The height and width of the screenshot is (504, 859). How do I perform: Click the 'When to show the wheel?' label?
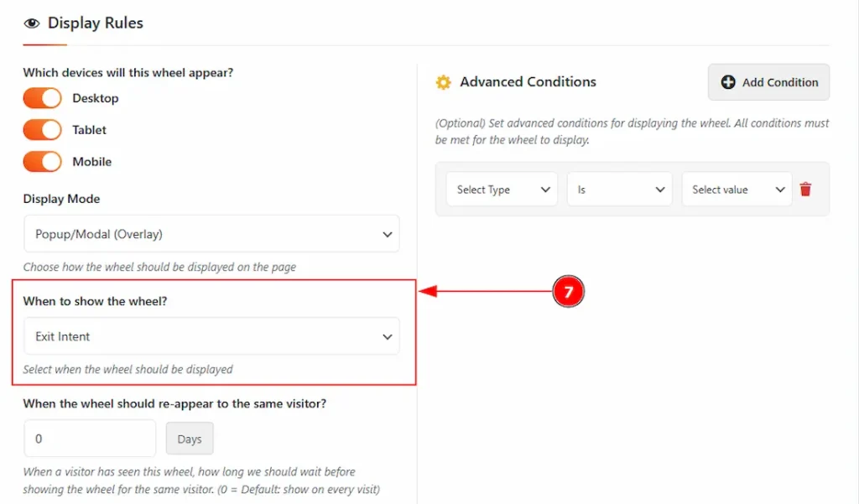(x=95, y=301)
